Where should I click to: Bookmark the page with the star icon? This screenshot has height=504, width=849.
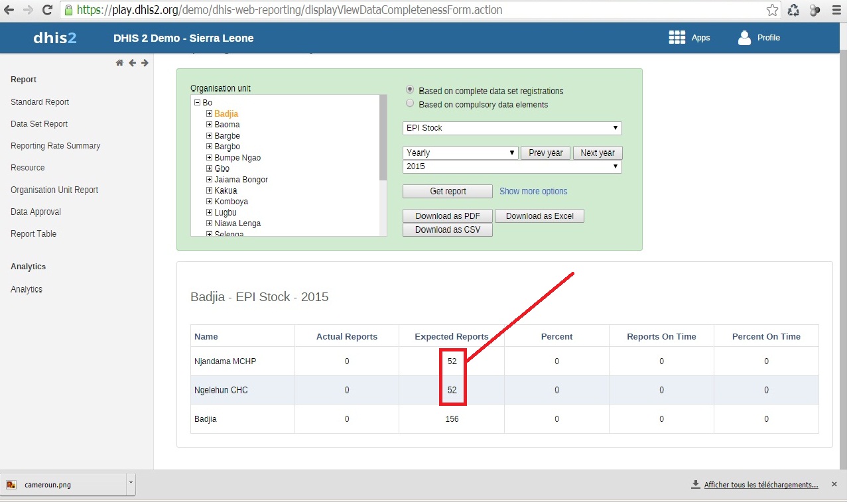[772, 10]
